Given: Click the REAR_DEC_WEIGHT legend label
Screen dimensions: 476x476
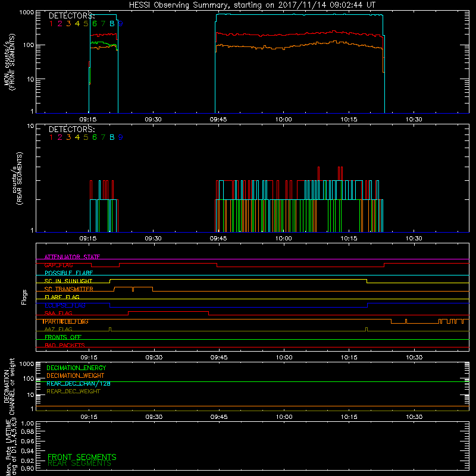Looking at the screenshot, I should pyautogui.click(x=73, y=392).
